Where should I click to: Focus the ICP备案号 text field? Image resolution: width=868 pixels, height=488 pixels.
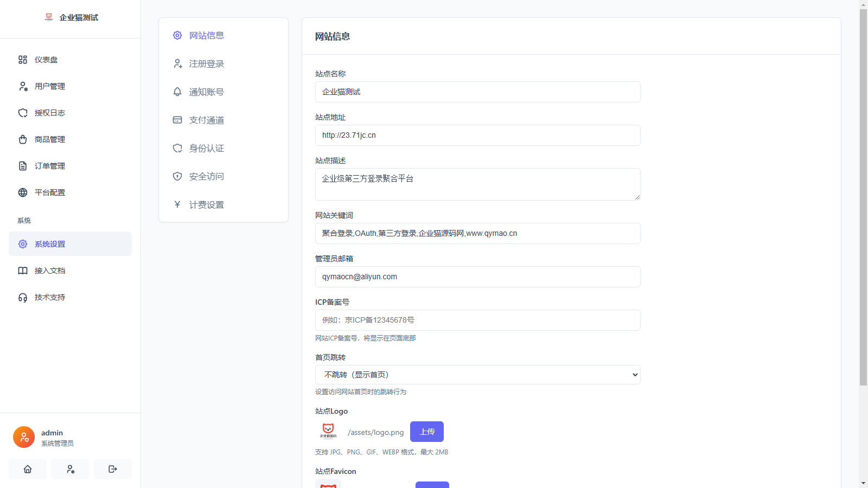(477, 320)
